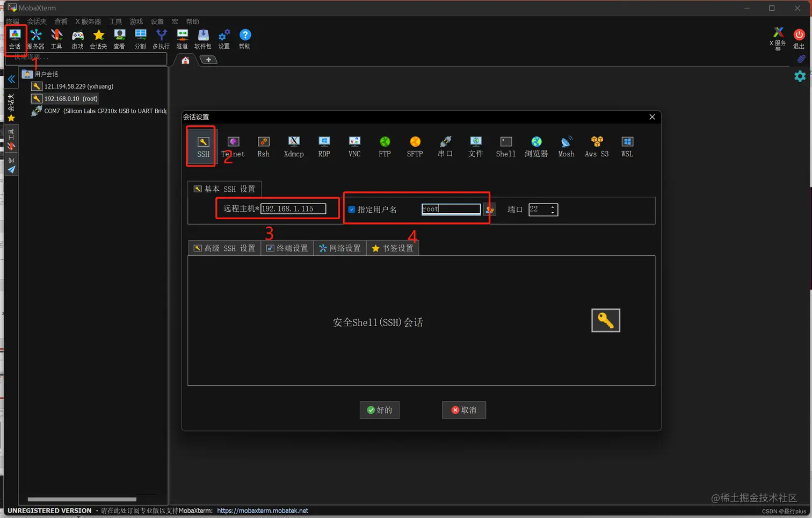Viewport: 812px width, 518px height.
Task: Select the Rsh session type
Action: [x=264, y=146]
